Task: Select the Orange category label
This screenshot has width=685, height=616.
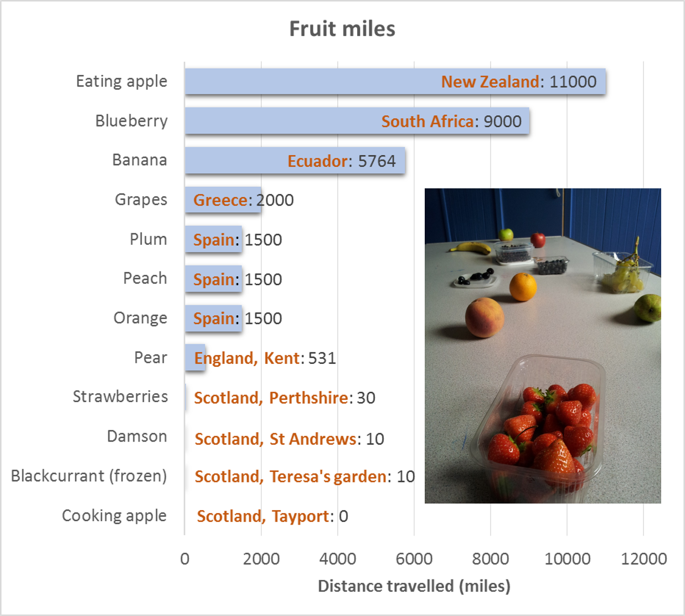Action: tap(140, 318)
